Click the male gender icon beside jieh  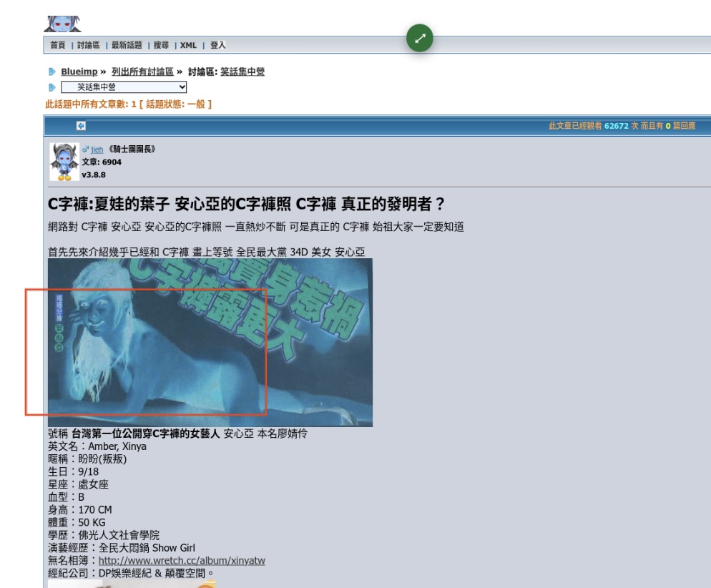click(x=85, y=150)
